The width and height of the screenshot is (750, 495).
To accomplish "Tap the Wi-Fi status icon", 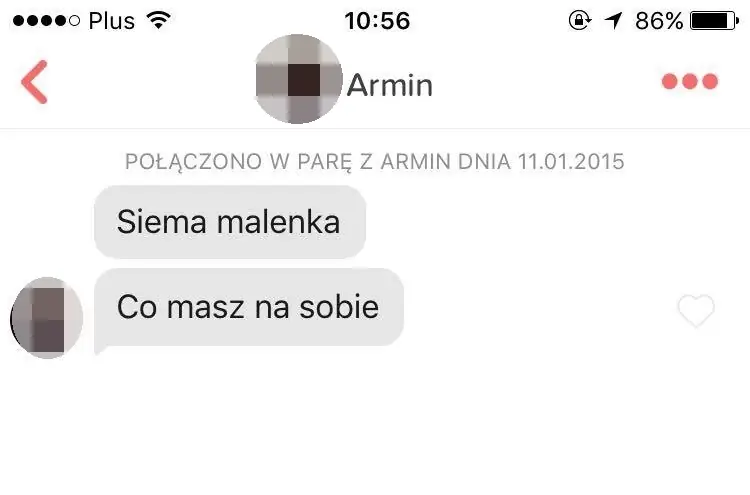I will click(159, 20).
